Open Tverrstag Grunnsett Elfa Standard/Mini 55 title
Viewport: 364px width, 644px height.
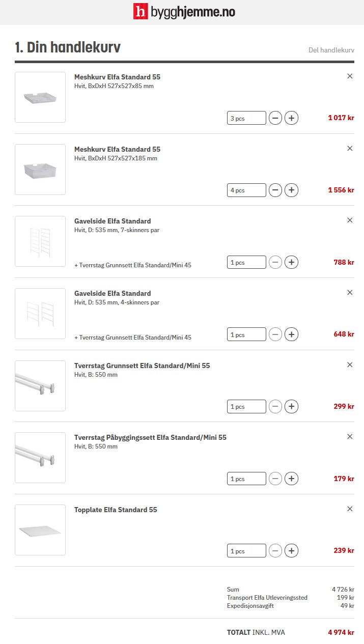[142, 366]
